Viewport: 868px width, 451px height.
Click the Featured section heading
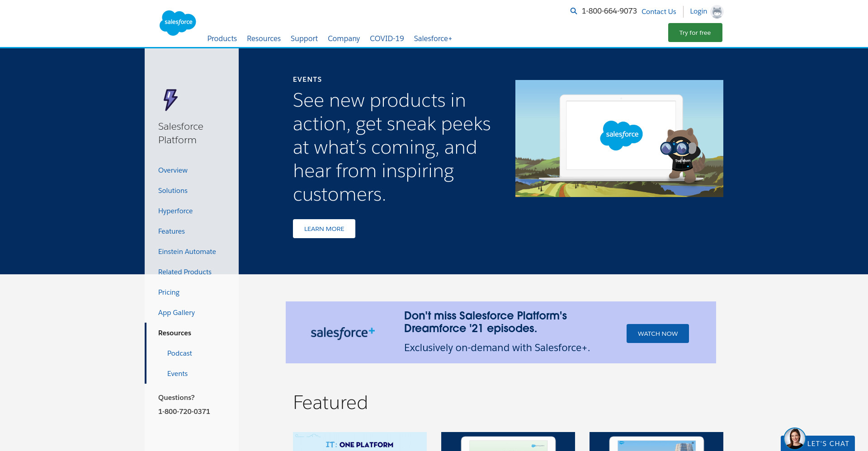pyautogui.click(x=330, y=403)
